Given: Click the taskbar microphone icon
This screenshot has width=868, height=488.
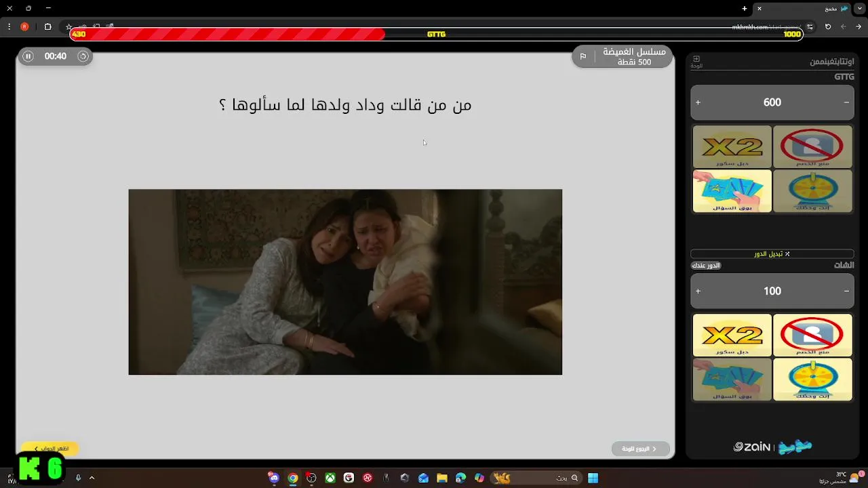Looking at the screenshot, I should pos(78,478).
